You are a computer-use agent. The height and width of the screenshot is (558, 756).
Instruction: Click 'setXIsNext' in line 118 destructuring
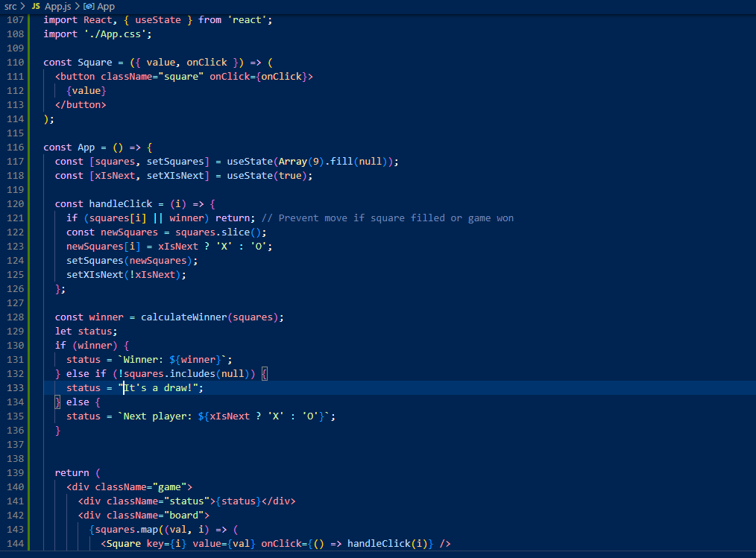tap(175, 175)
